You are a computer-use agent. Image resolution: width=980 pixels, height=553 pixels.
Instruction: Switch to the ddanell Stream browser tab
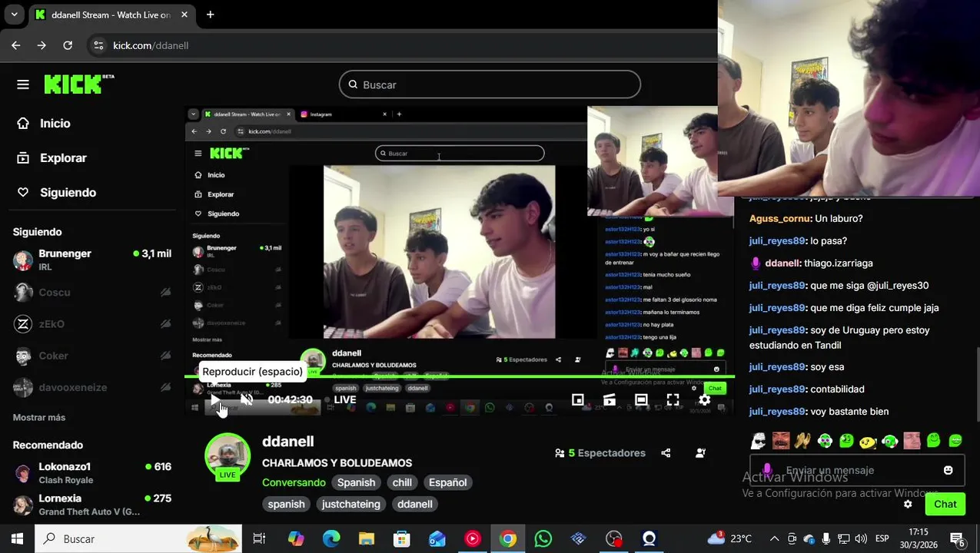coord(111,15)
